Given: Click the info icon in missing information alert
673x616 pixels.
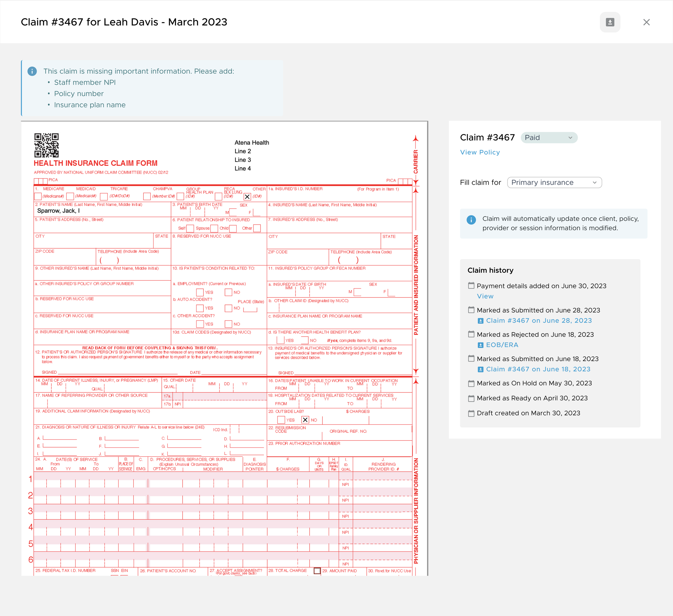Looking at the screenshot, I should [x=32, y=71].
